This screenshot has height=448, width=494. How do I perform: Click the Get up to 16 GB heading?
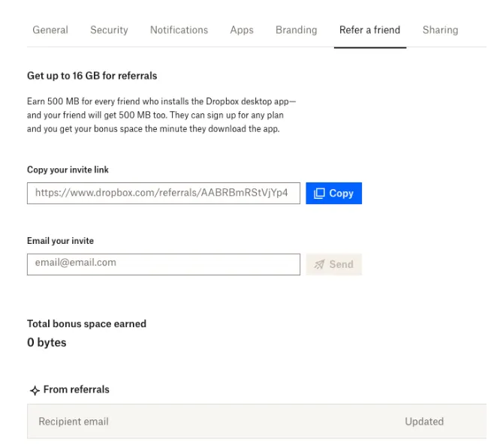pyautogui.click(x=92, y=76)
